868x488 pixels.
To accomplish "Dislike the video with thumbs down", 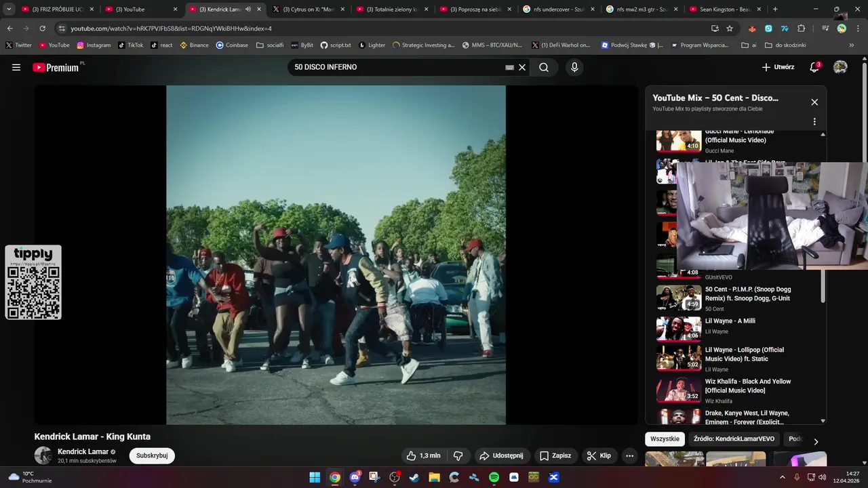I will click(x=458, y=455).
